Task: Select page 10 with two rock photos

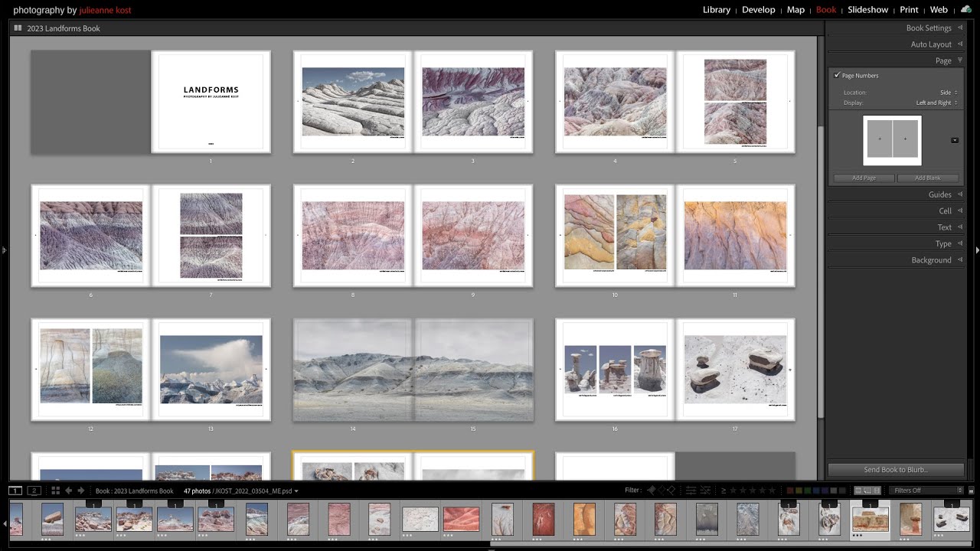Action: pos(615,236)
